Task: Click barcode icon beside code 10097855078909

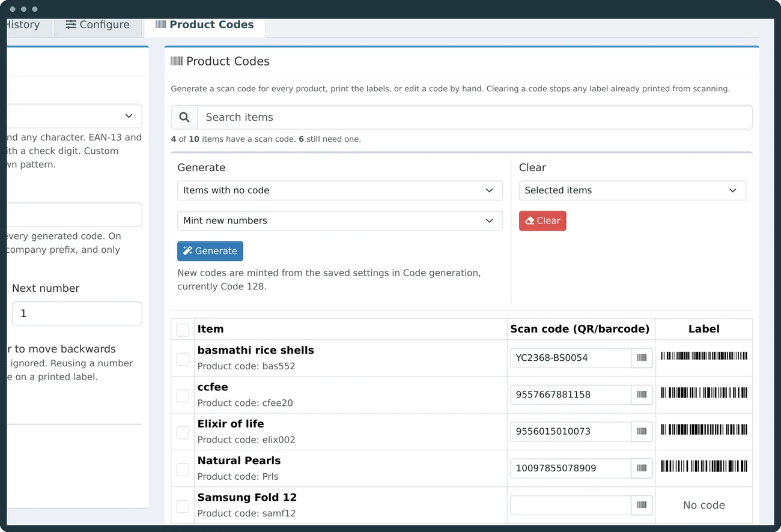Action: (642, 468)
